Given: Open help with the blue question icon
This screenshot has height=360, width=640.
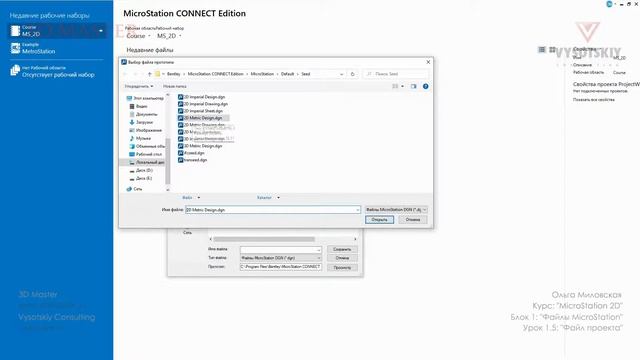Looking at the screenshot, I should tap(425, 86).
